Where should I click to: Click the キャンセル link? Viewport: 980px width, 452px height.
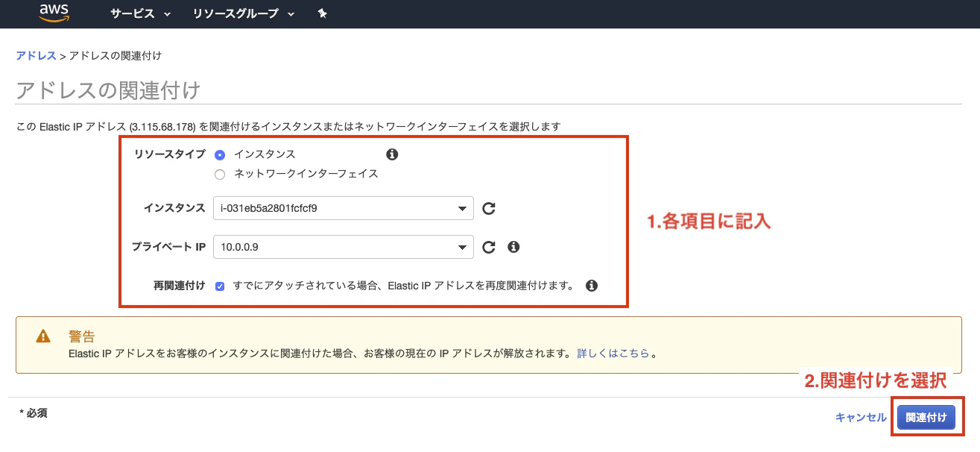(861, 418)
